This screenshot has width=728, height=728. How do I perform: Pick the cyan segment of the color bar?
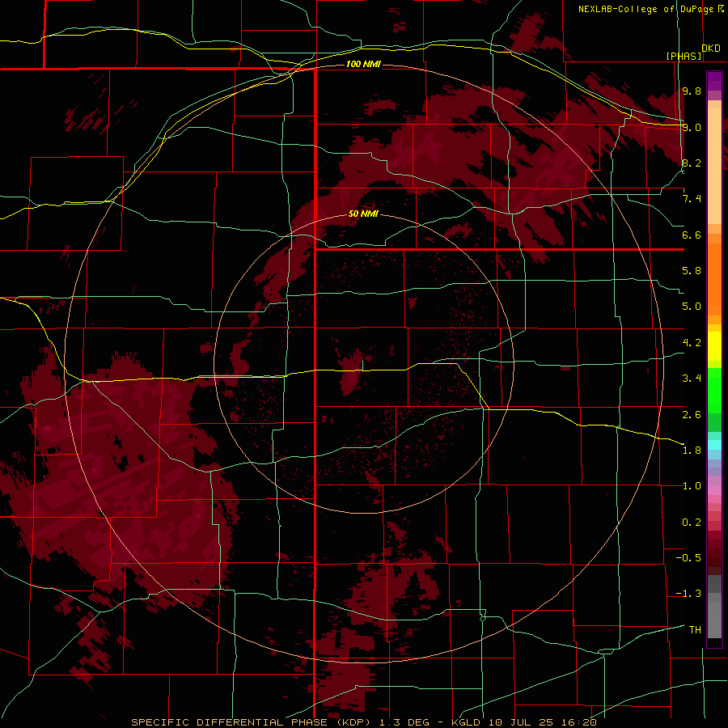[714, 445]
